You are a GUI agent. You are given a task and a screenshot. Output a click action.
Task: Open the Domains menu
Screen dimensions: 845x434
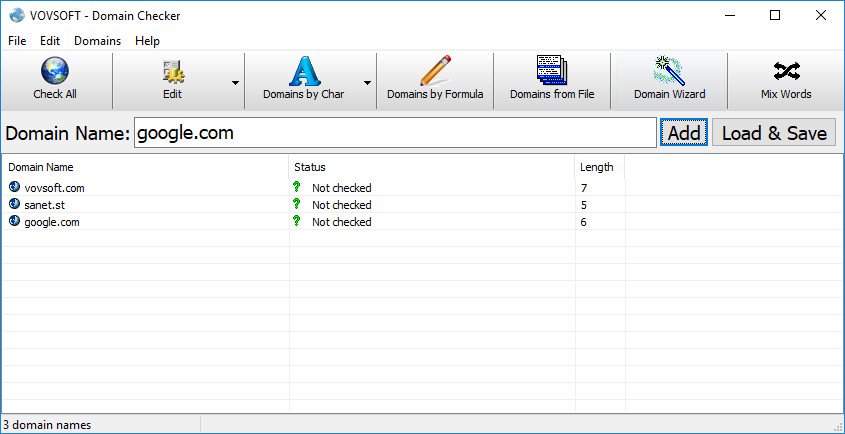[x=98, y=41]
